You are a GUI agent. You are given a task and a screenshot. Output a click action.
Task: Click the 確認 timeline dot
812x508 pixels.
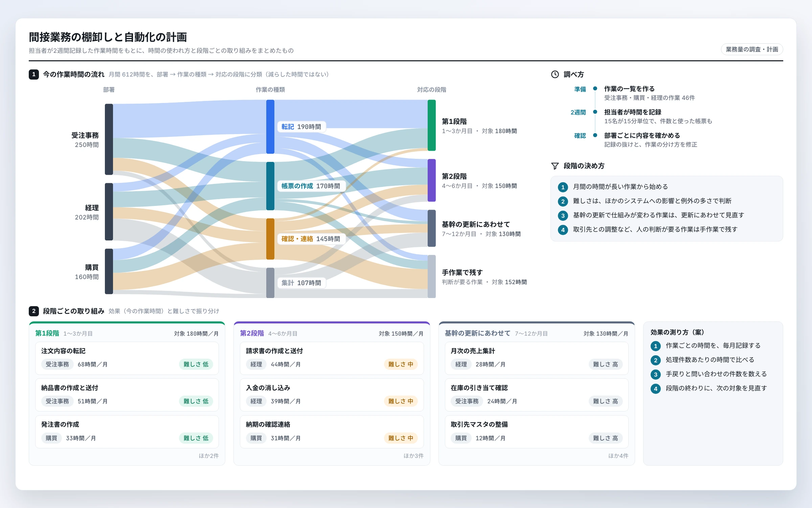[x=595, y=135]
